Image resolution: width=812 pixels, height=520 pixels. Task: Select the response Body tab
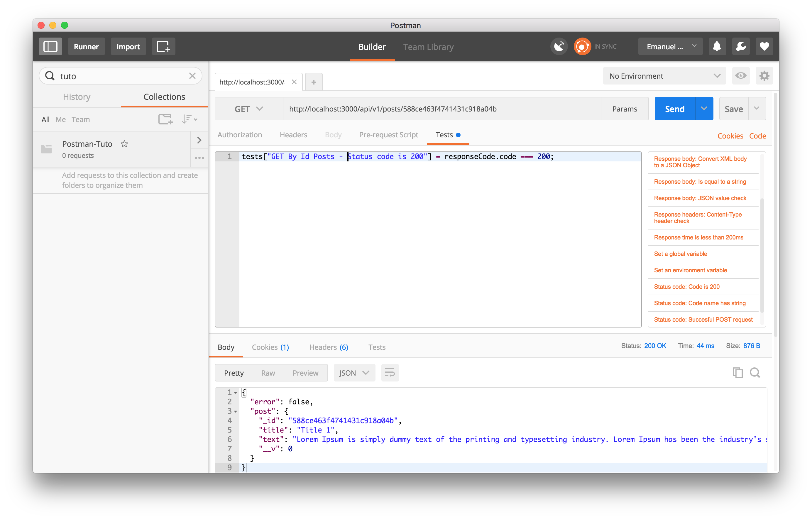tap(226, 347)
